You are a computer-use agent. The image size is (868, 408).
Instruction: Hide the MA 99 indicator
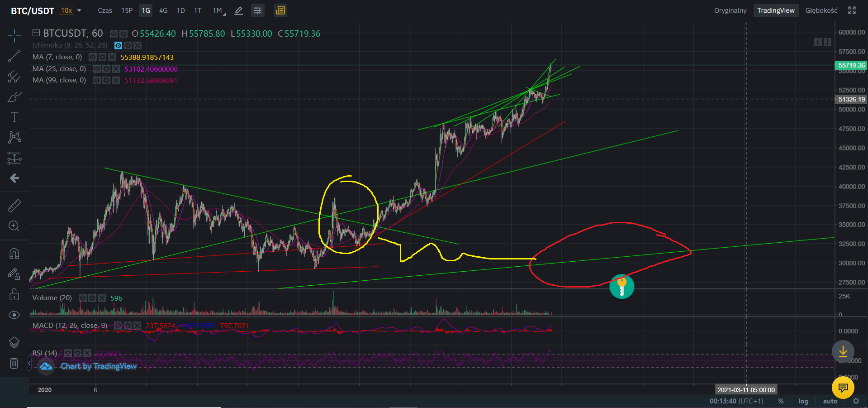click(97, 80)
